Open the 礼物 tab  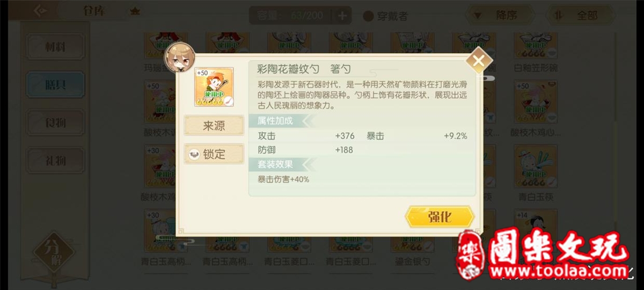[x=55, y=161]
